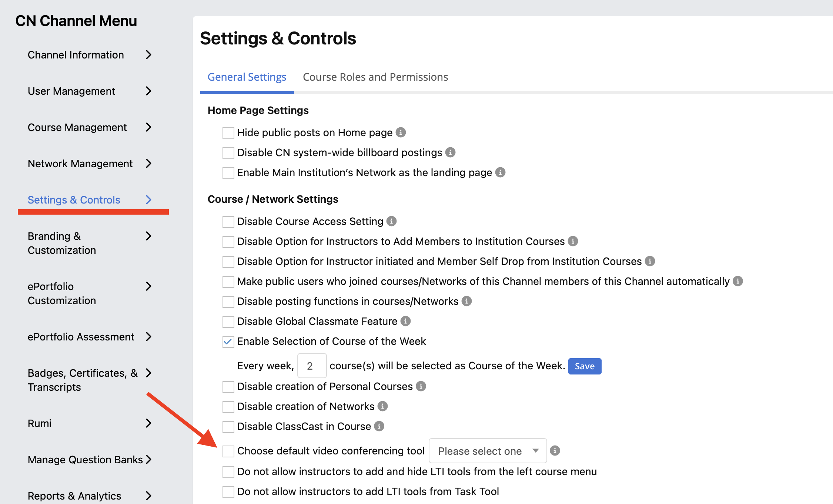Tick Choose default video conferencing tool checkbox
The image size is (833, 504).
(x=228, y=451)
